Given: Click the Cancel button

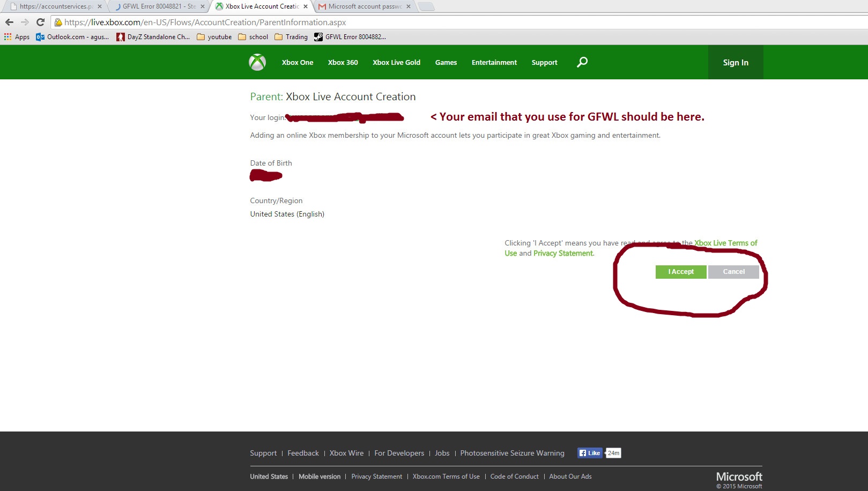Looking at the screenshot, I should [x=733, y=272].
